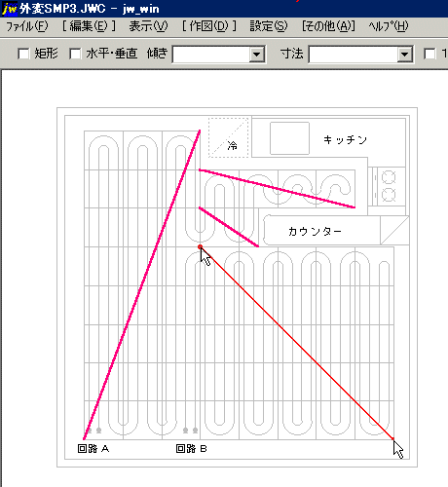Expand the 傾き dropdown arrow
The image size is (448, 487).
(256, 55)
